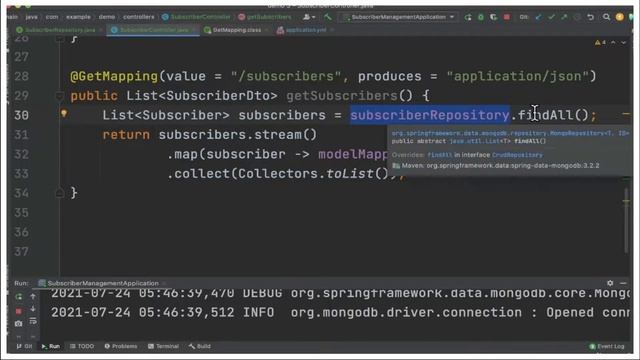Click line number 30 in gutter
The height and width of the screenshot is (360, 640).
[21, 115]
